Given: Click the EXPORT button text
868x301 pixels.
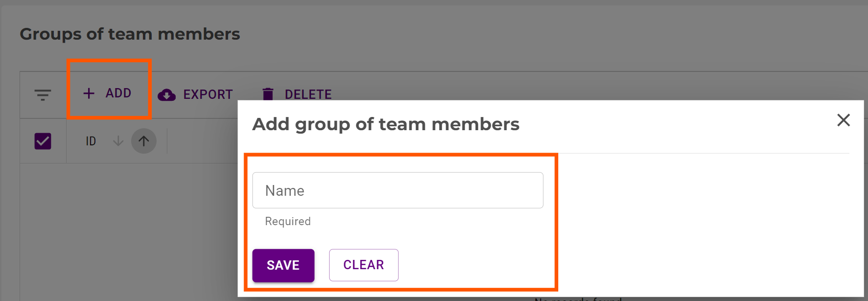Looking at the screenshot, I should pyautogui.click(x=208, y=94).
